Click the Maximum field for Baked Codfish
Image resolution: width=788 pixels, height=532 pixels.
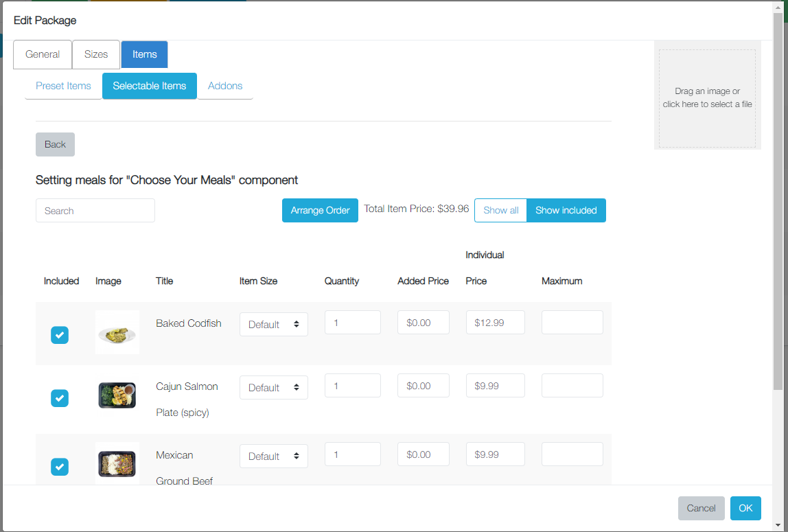point(572,323)
